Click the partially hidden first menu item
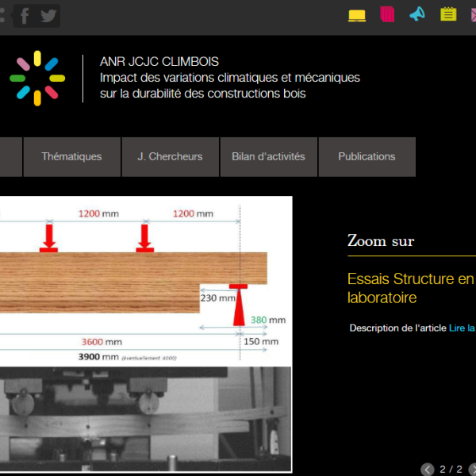 (x=10, y=157)
